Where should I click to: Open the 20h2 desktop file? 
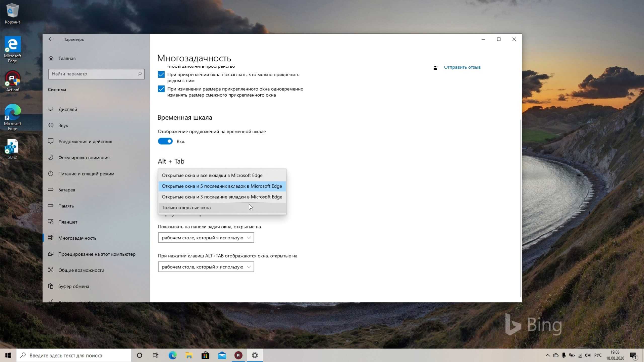pyautogui.click(x=12, y=149)
